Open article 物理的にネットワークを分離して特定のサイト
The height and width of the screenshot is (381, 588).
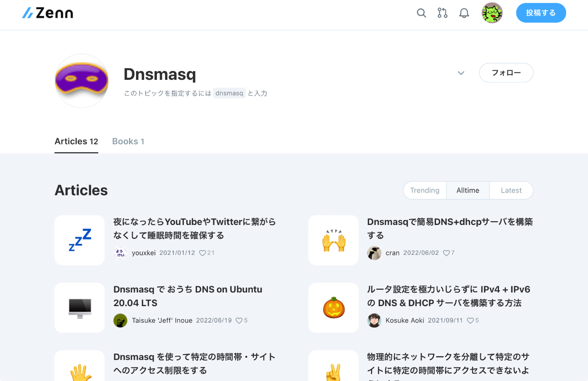point(448,366)
